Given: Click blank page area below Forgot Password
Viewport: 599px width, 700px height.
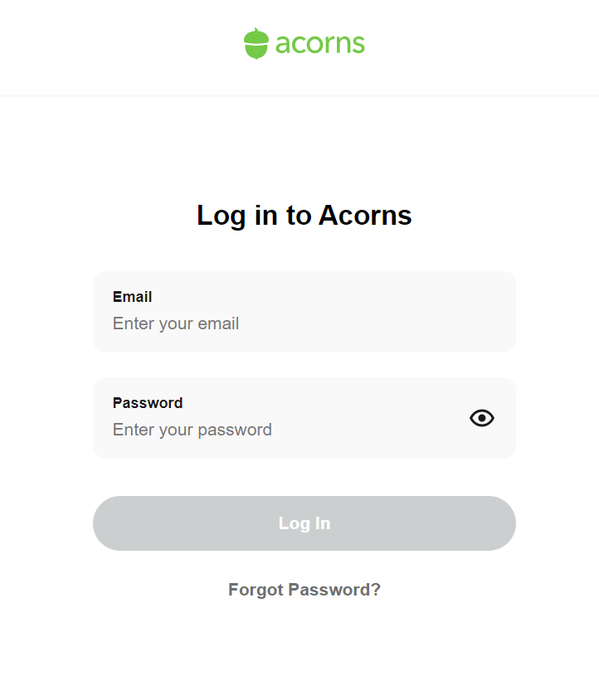Looking at the screenshot, I should coord(299,652).
